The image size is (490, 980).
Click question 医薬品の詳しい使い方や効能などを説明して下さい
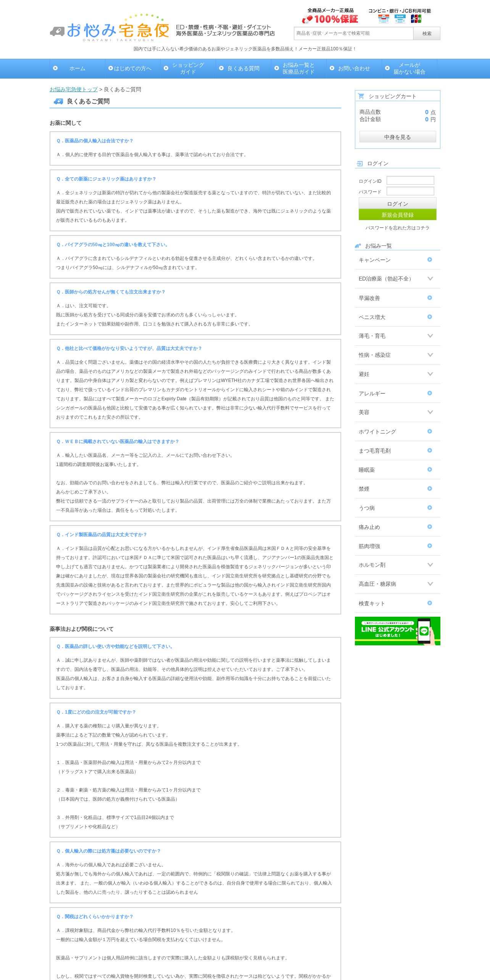tap(115, 646)
